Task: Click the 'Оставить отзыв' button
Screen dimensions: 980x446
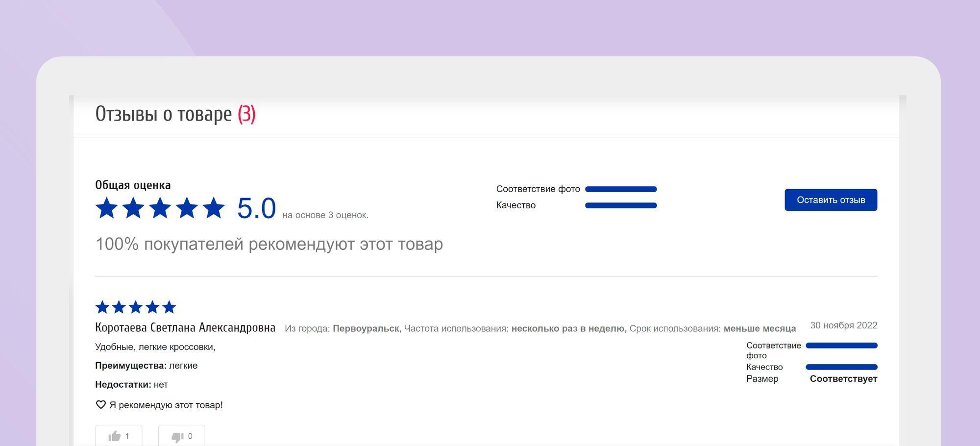Action: [831, 200]
